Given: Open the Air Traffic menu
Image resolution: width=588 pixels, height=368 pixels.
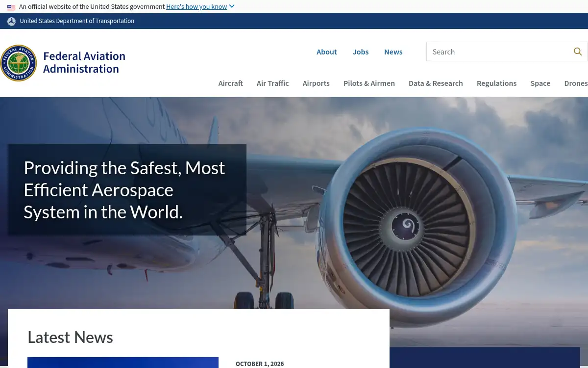Looking at the screenshot, I should pos(273,83).
